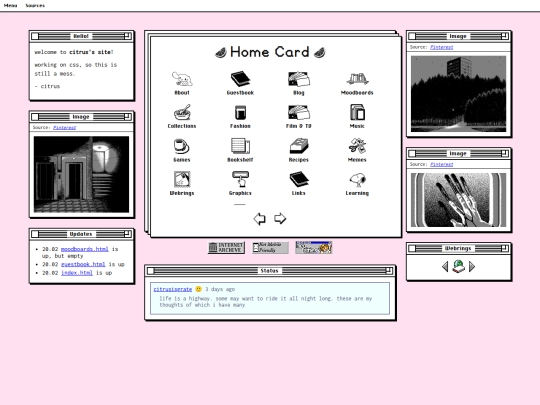Click the elevator hallway image
Viewport: 540px width, 405px height.
(x=81, y=174)
